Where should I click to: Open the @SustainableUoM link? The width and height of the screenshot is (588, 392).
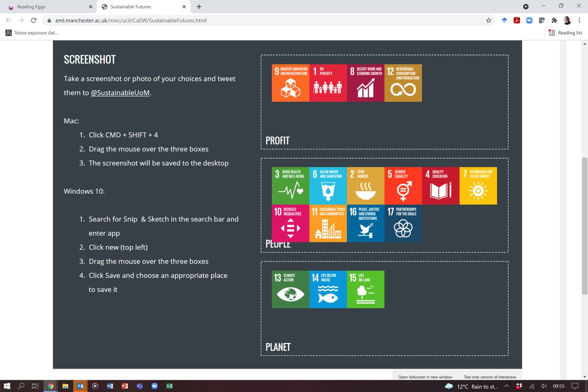coord(121,93)
